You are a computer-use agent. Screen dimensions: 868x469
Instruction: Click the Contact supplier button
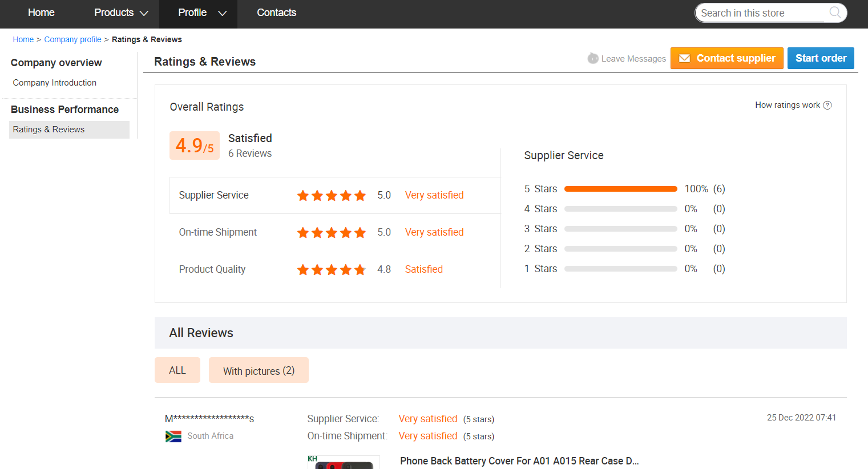point(726,58)
